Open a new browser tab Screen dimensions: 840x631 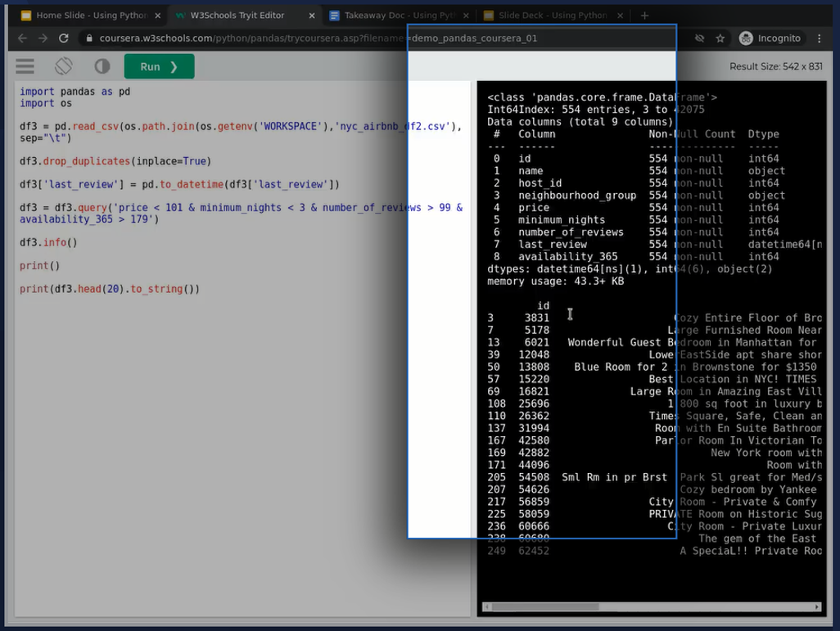tap(644, 16)
